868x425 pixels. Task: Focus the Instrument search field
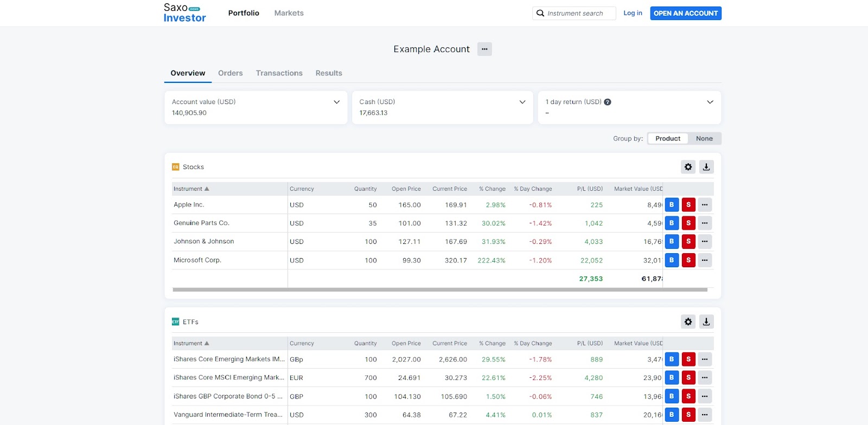pyautogui.click(x=575, y=13)
